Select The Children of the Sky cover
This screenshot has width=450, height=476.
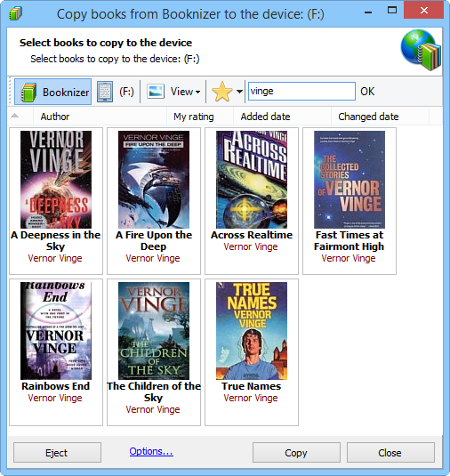click(154, 331)
